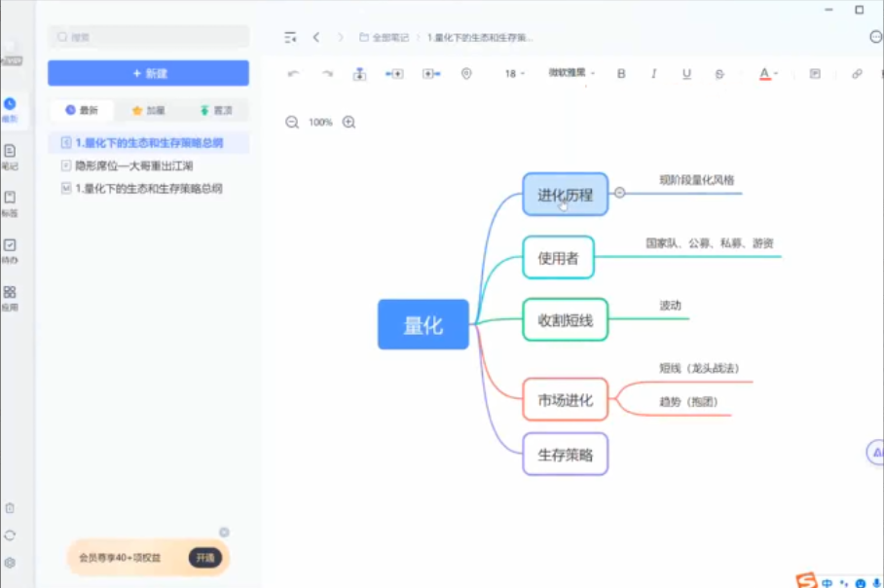Screen dimensions: 884x588
Task: Open the font size 18 dropdown
Action: [514, 74]
